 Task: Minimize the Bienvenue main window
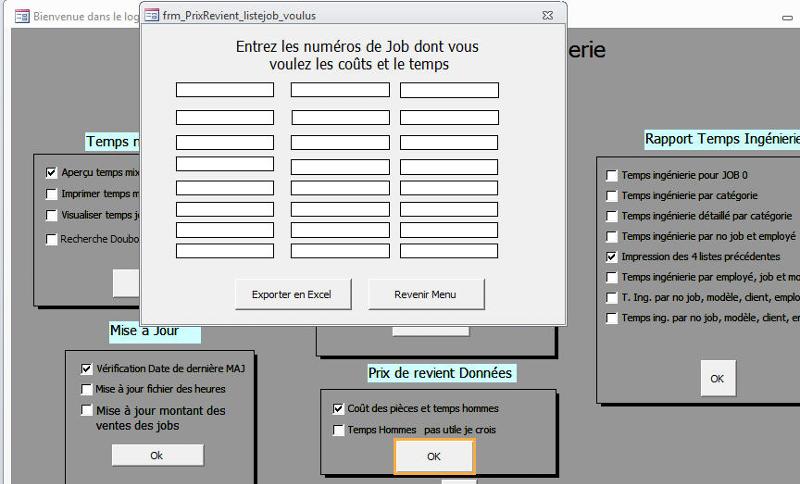pyautogui.click(x=787, y=17)
